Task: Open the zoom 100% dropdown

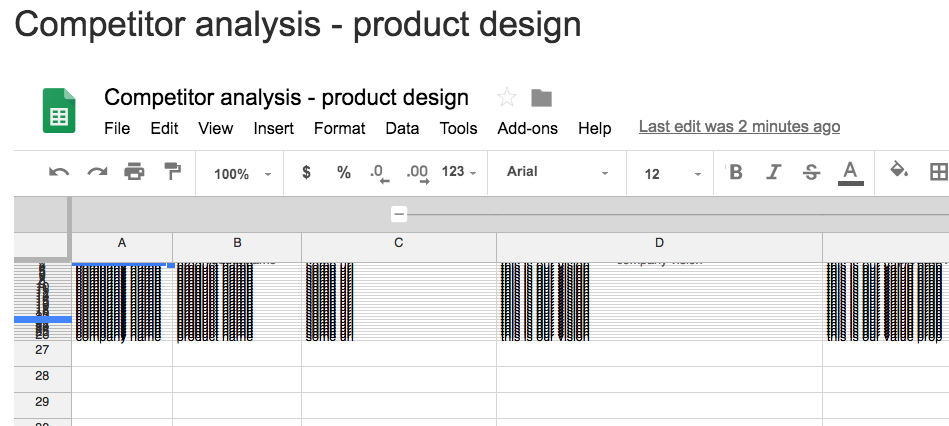Action: pyautogui.click(x=242, y=174)
